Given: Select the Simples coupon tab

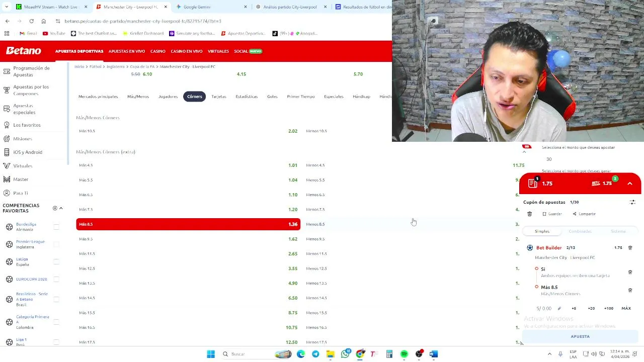Looking at the screenshot, I should coord(542,231).
